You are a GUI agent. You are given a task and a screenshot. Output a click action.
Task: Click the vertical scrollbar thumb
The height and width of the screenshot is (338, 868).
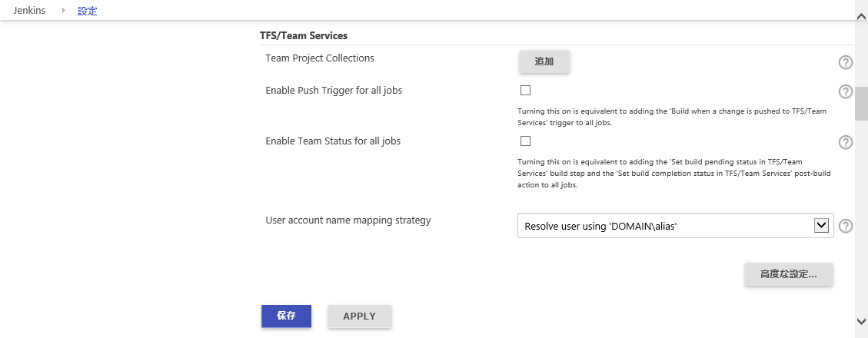[861, 104]
